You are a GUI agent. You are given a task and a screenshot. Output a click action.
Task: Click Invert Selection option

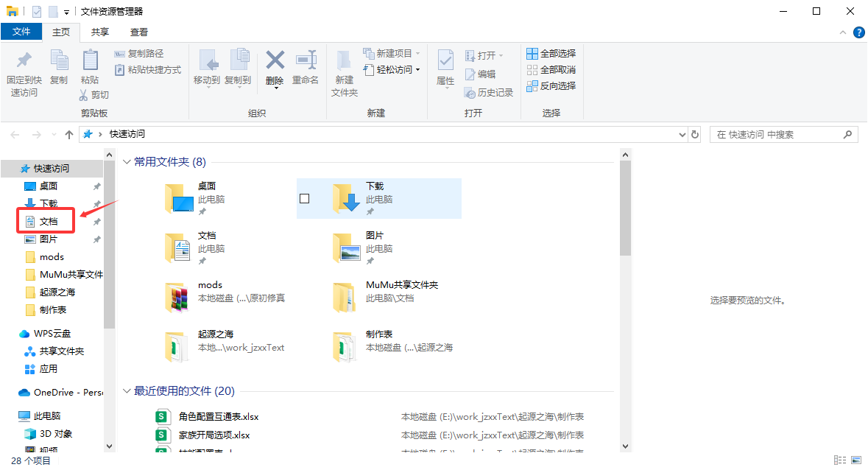(x=551, y=85)
